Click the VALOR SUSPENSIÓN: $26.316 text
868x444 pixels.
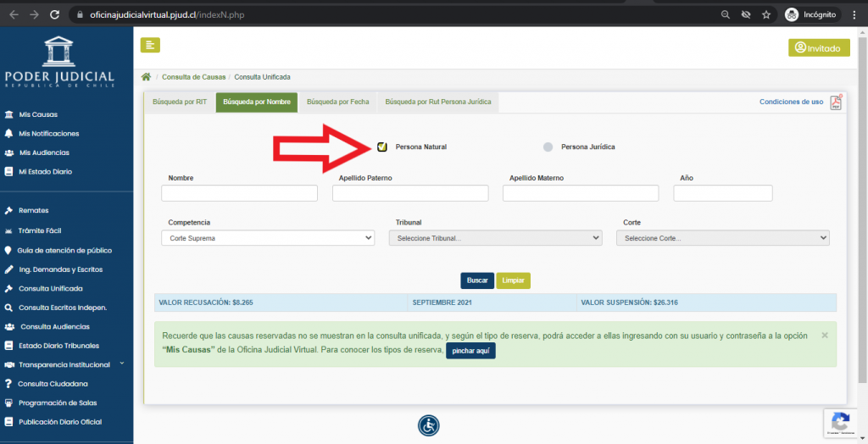tap(630, 302)
